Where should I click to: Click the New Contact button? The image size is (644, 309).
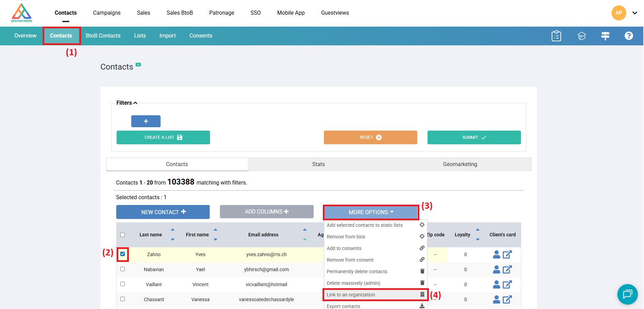(163, 212)
